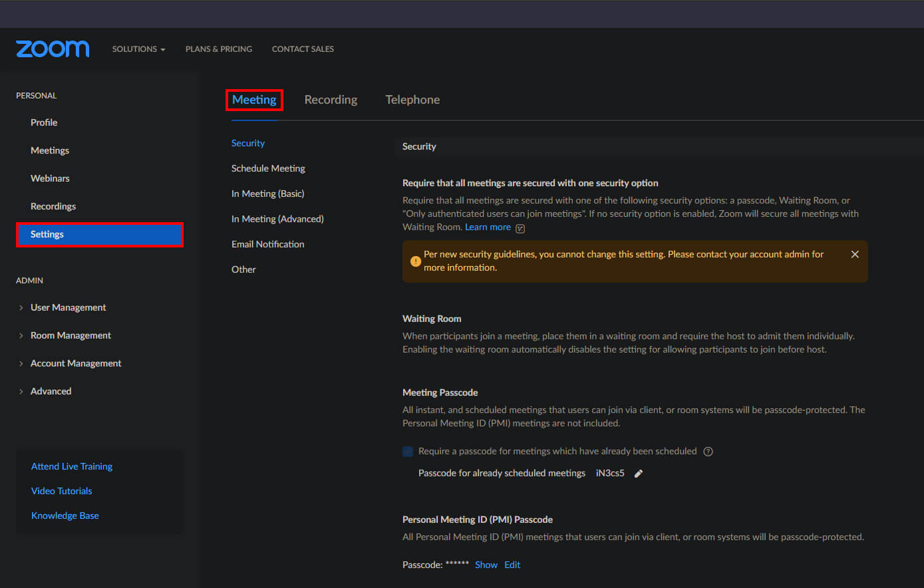The width and height of the screenshot is (924, 588).
Task: Click 'Passcode for already scheduled meetings' label
Action: 502,473
